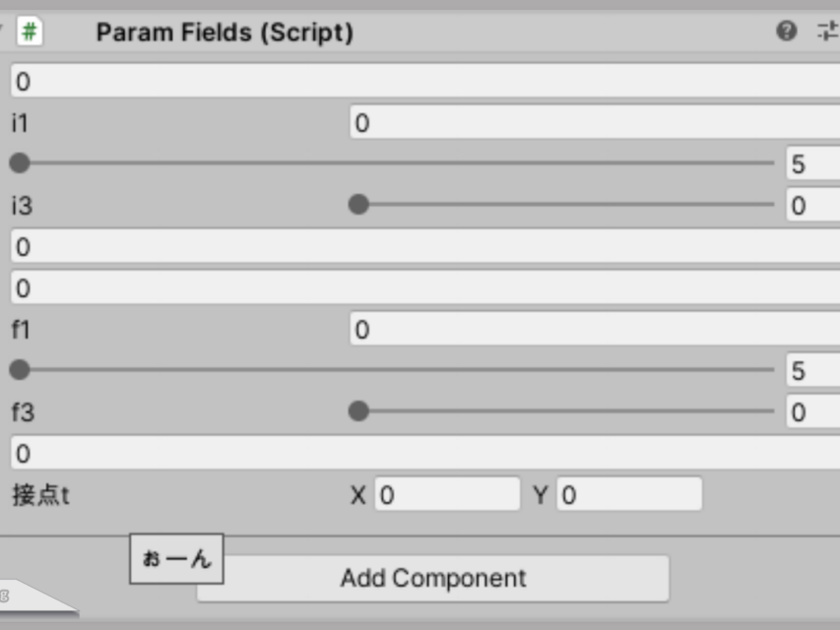Open the component help reference icon

[x=786, y=31]
